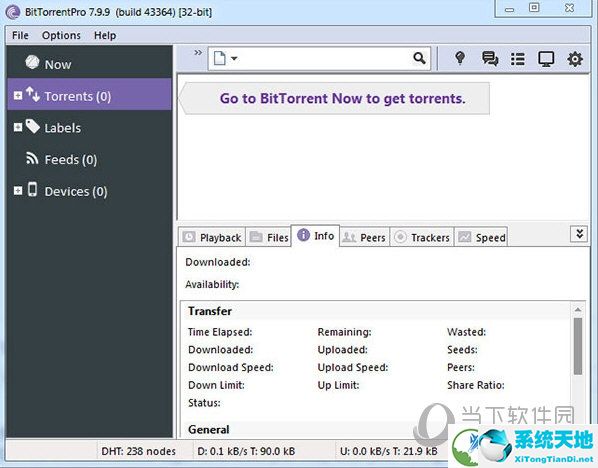Click the Availability label

click(x=212, y=285)
